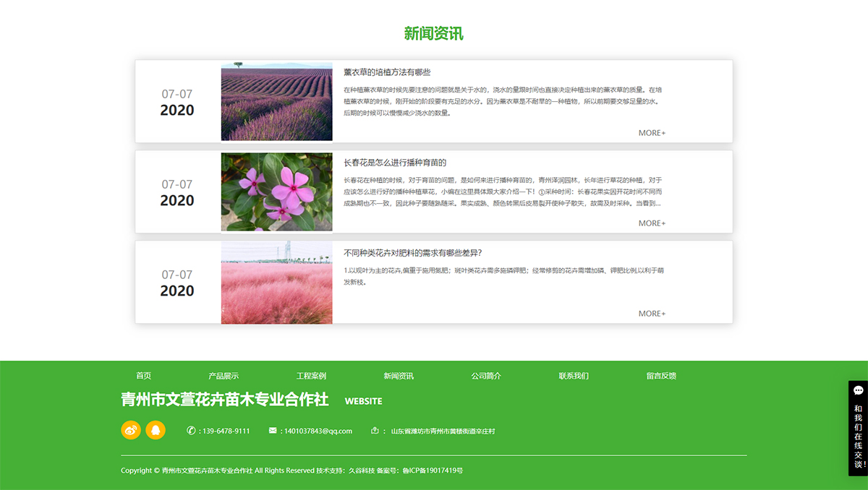Click the phone icon beside 139-6478-9111
The height and width of the screenshot is (490, 868).
click(x=190, y=431)
